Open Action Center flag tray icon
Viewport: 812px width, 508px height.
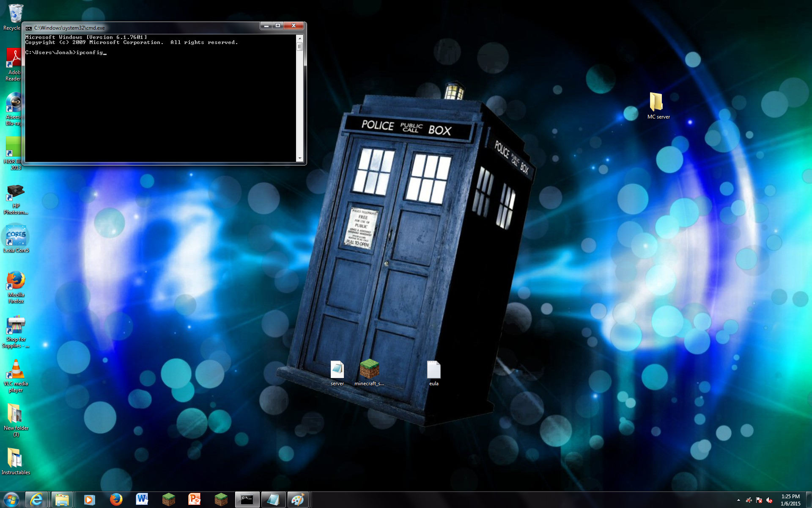[x=759, y=500]
